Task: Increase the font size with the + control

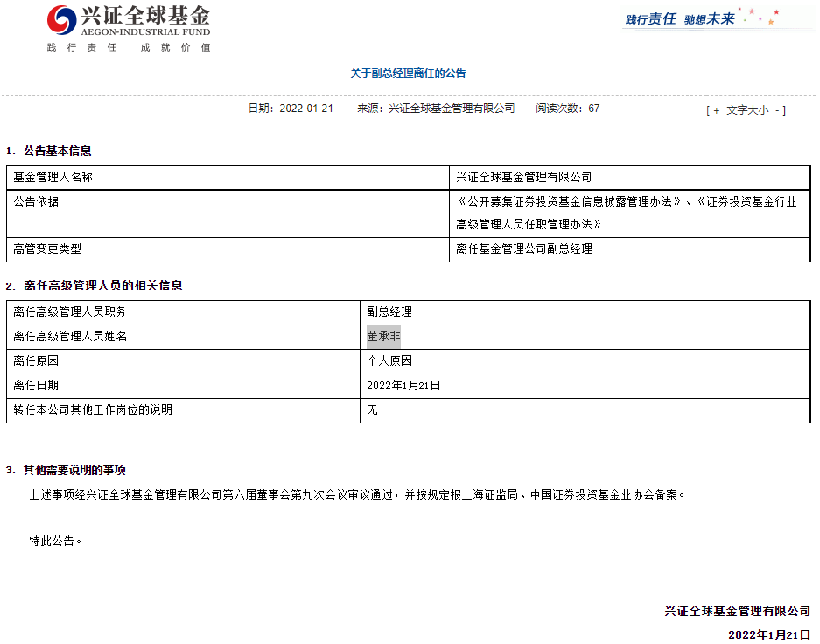Action: pyautogui.click(x=717, y=110)
